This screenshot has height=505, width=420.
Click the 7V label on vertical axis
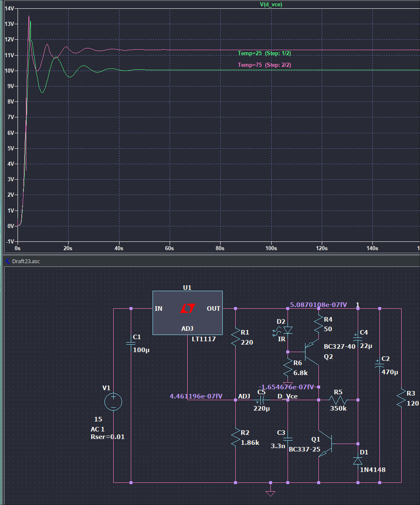pos(11,117)
